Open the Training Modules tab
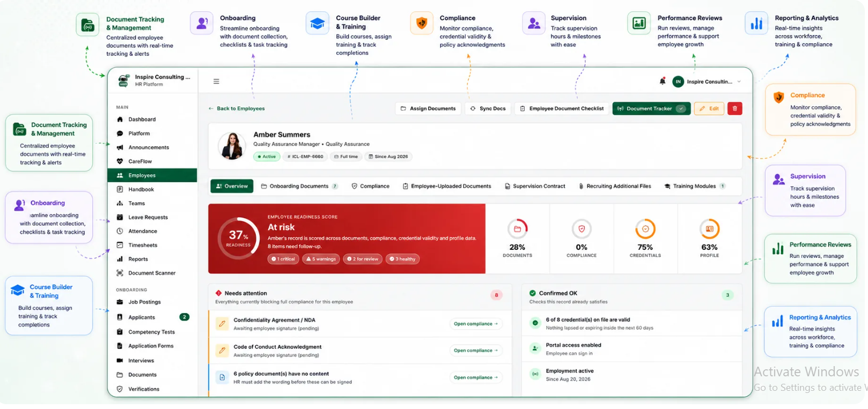This screenshot has width=868, height=409. tap(695, 186)
